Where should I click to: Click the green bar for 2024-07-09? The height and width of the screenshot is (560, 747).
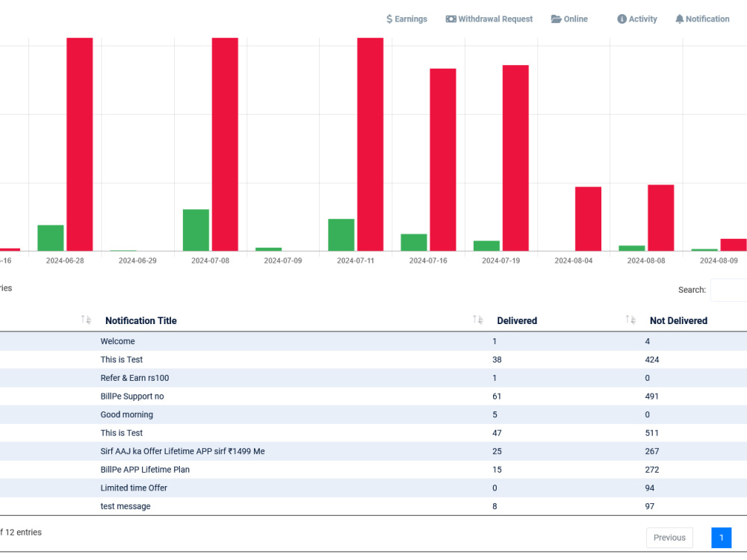(269, 249)
